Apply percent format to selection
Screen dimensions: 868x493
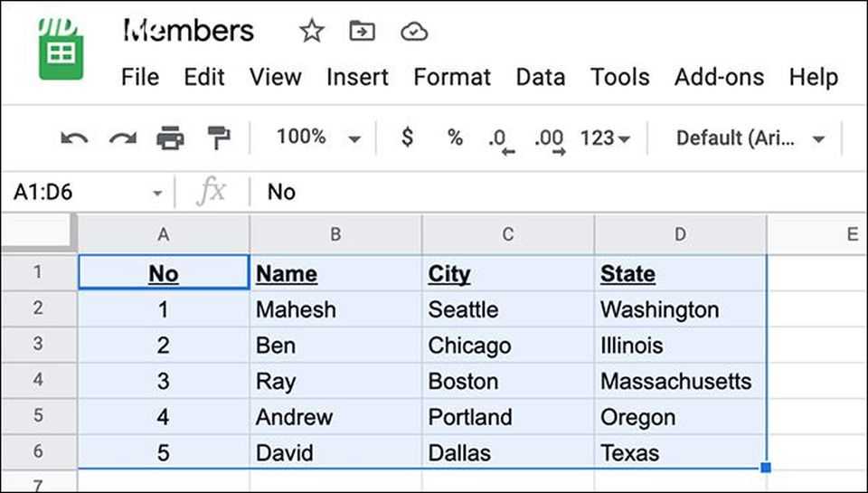tap(455, 137)
